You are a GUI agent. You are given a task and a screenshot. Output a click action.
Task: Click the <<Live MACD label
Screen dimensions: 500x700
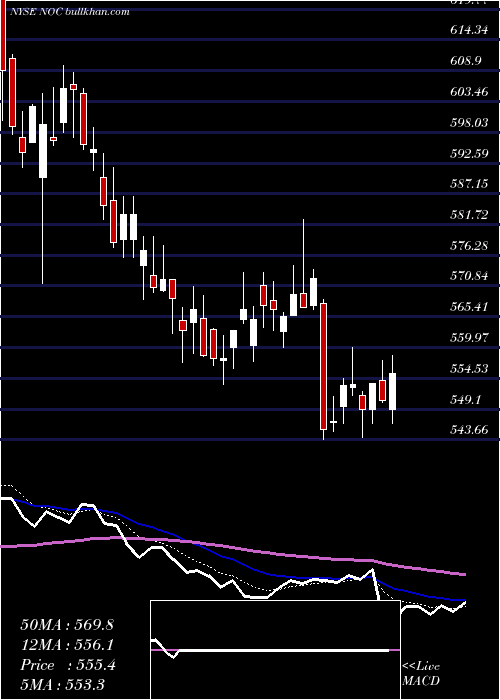pos(421,674)
